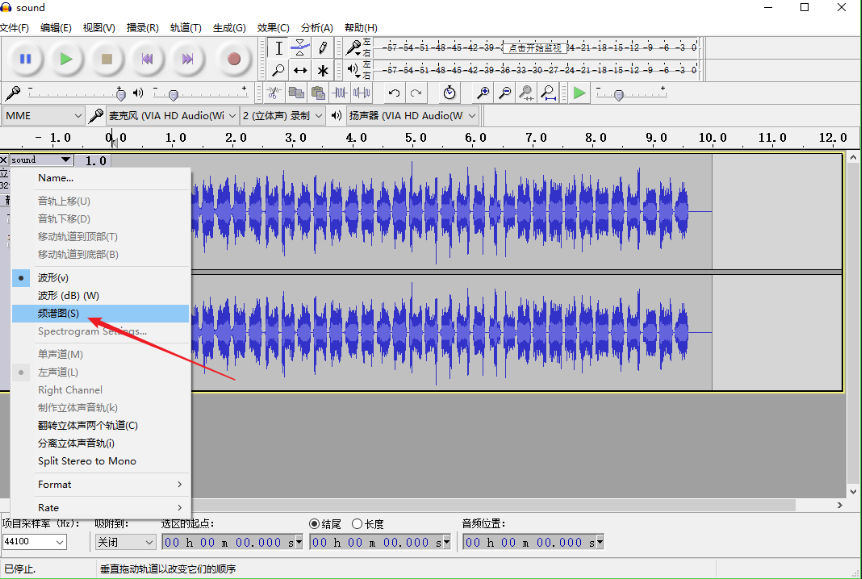Select the Draw pencil tool

pos(323,48)
